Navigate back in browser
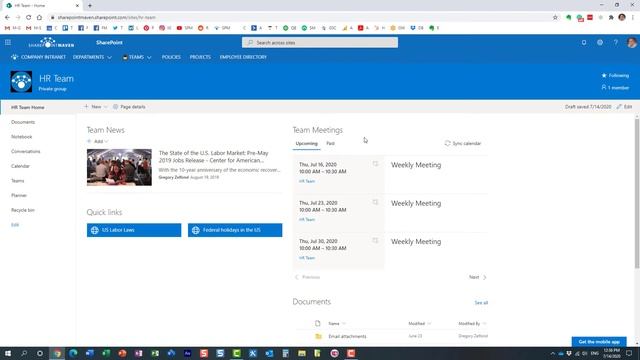 7,17
